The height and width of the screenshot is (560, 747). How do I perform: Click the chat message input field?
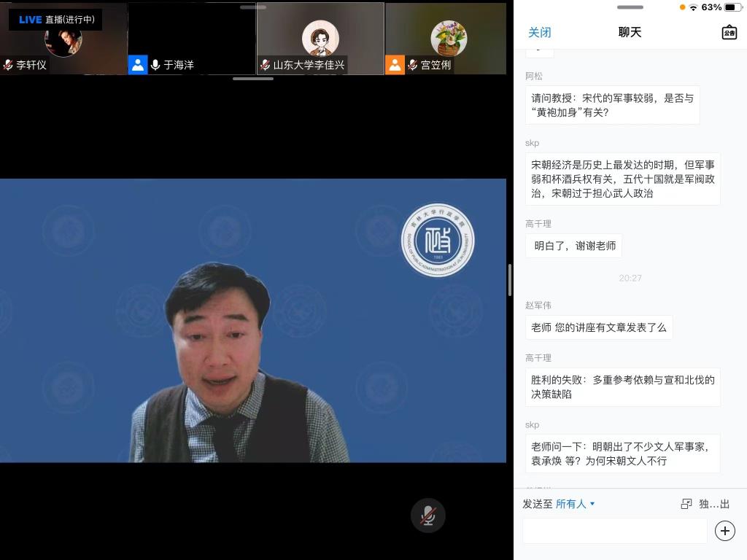tap(614, 530)
